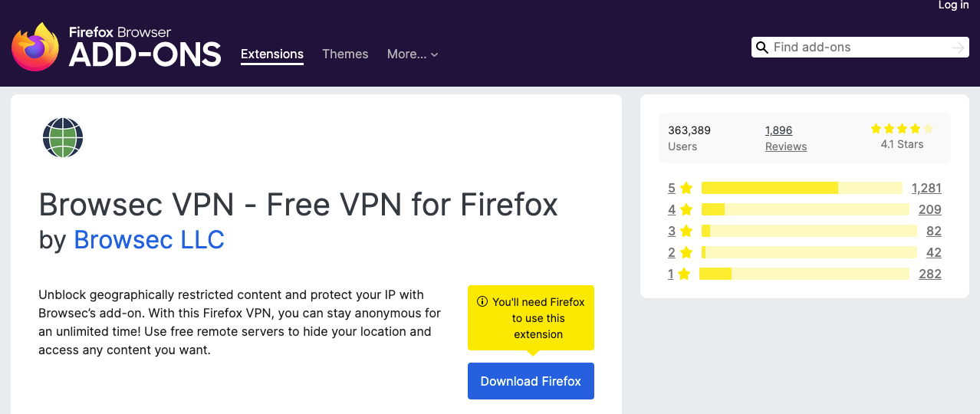The image size is (980, 414).
Task: Click the star icon next to 1
Action: click(684, 274)
